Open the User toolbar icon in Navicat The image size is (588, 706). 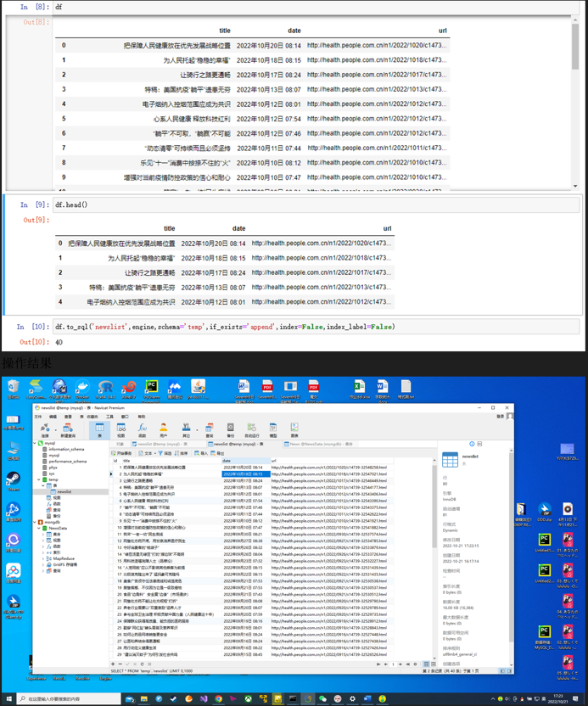[x=164, y=429]
